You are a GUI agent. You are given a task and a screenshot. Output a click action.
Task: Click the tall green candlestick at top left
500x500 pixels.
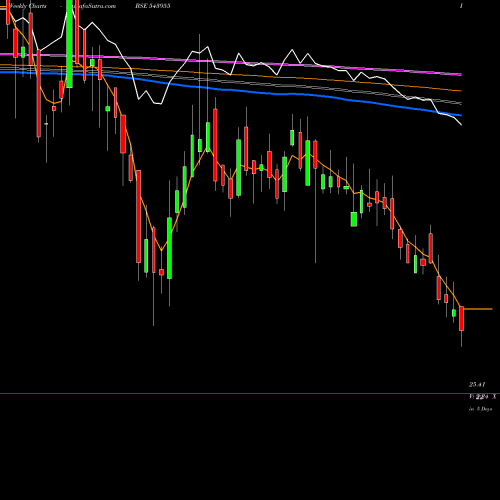(69, 44)
